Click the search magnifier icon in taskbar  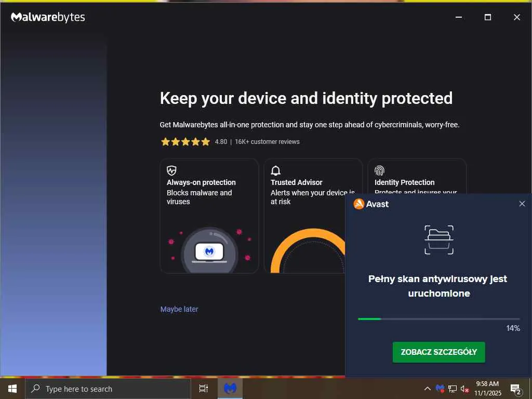tap(36, 389)
